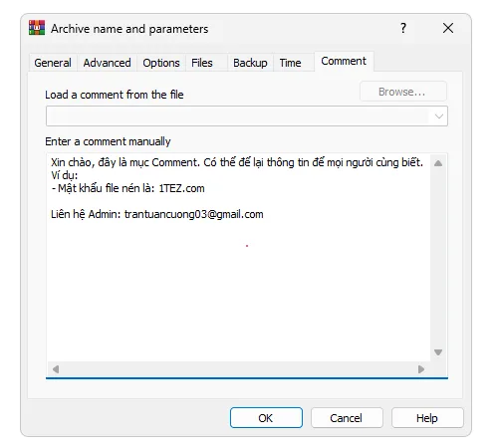Image resolution: width=497 pixels, height=448 pixels.
Task: Expand the comment file path dropdown arrow
Action: [439, 116]
